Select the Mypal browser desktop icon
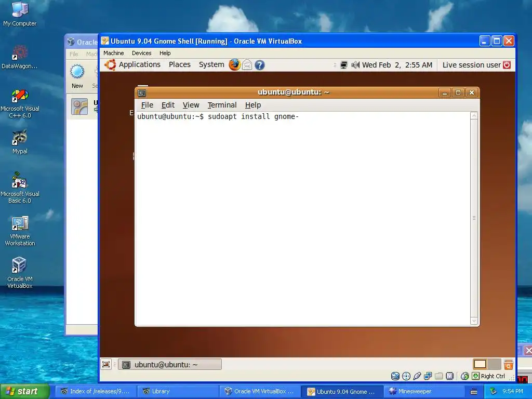The width and height of the screenshot is (532, 399). click(20, 142)
